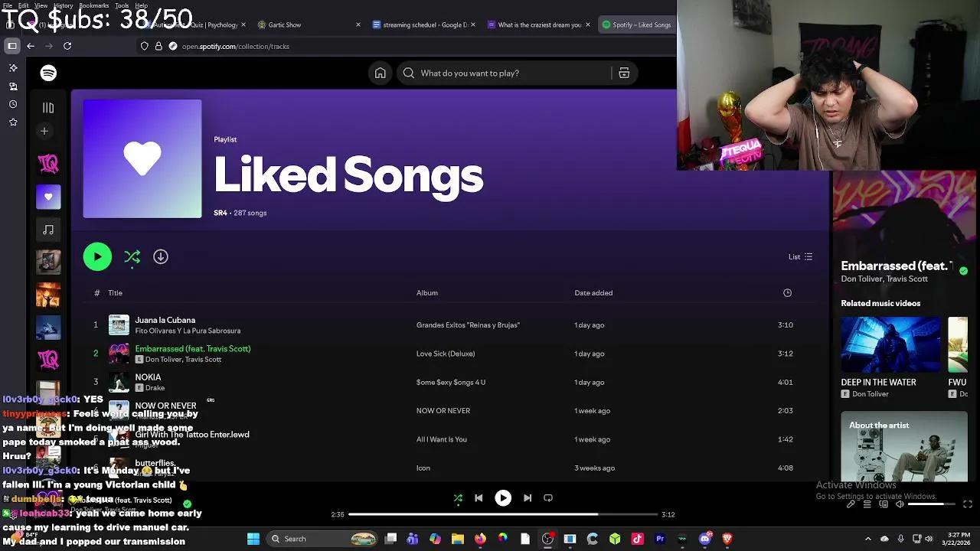Sort by duration clock column icon
The width and height of the screenshot is (980, 551).
pyautogui.click(x=787, y=292)
